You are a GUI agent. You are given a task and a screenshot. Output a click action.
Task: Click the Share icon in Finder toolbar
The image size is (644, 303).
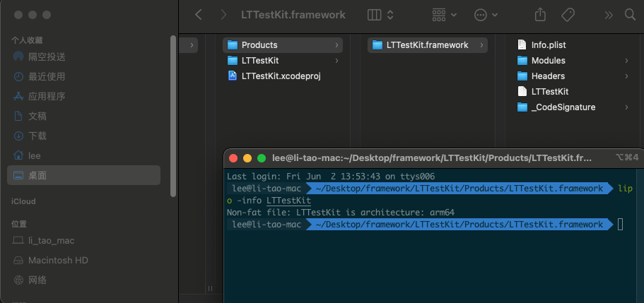(x=540, y=15)
